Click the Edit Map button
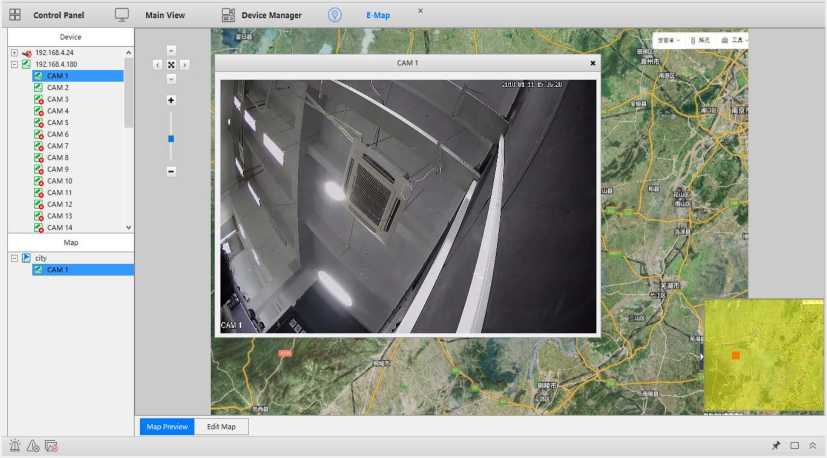The image size is (827, 458). 221,426
